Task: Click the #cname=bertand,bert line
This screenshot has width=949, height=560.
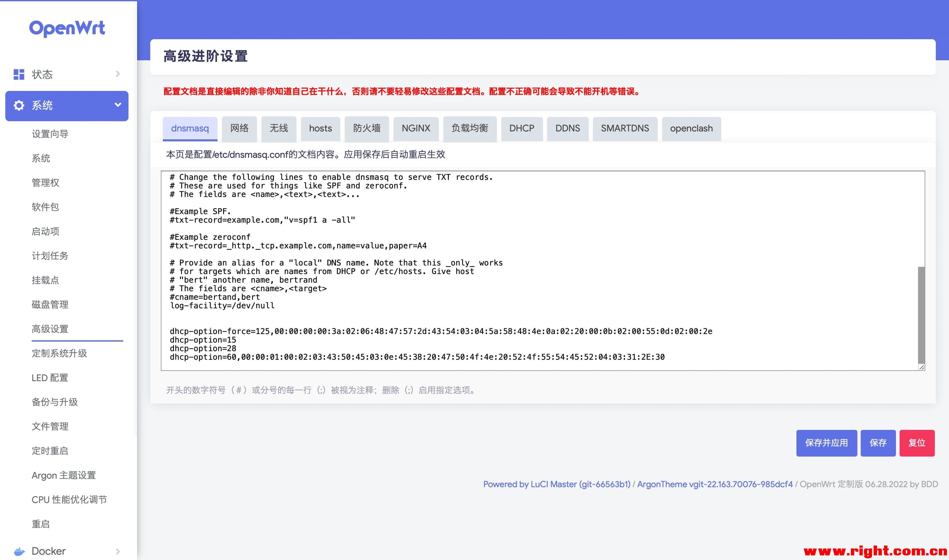Action: click(215, 297)
